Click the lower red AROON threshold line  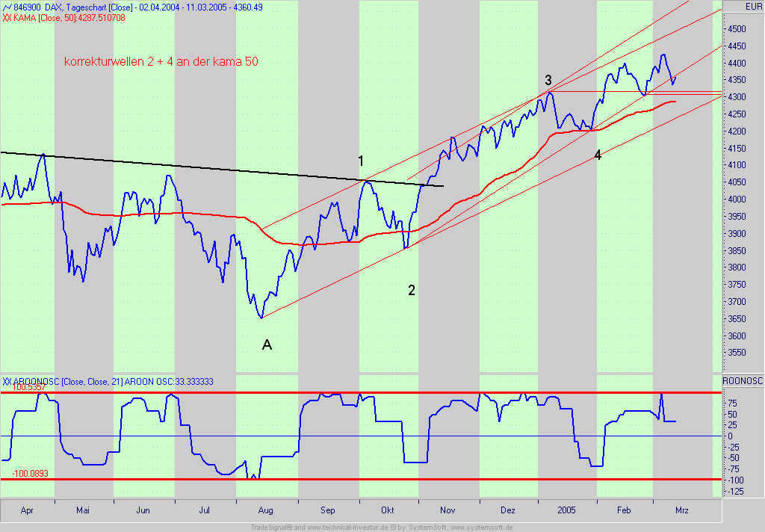pyautogui.click(x=361, y=479)
